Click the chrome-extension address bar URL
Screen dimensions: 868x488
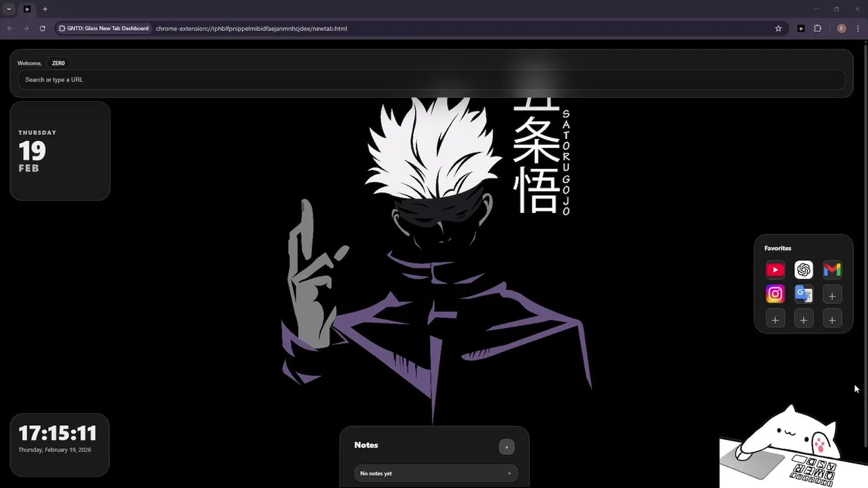(x=252, y=28)
